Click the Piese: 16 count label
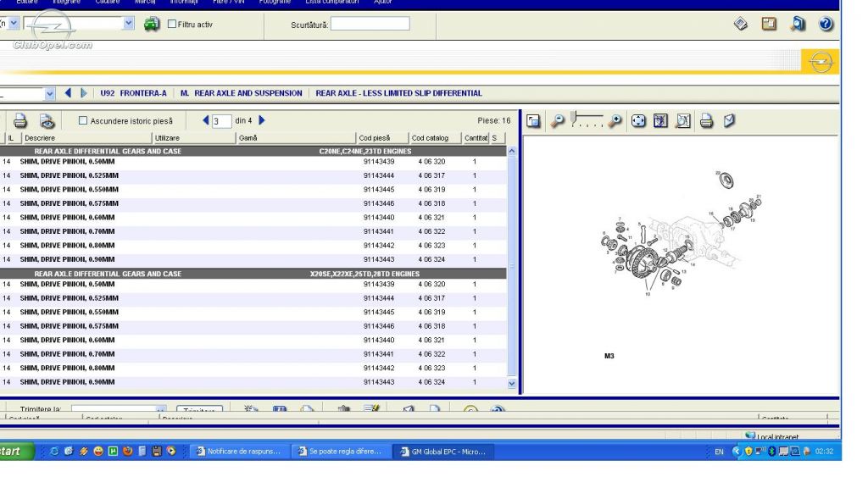The image size is (868, 488). tap(494, 120)
